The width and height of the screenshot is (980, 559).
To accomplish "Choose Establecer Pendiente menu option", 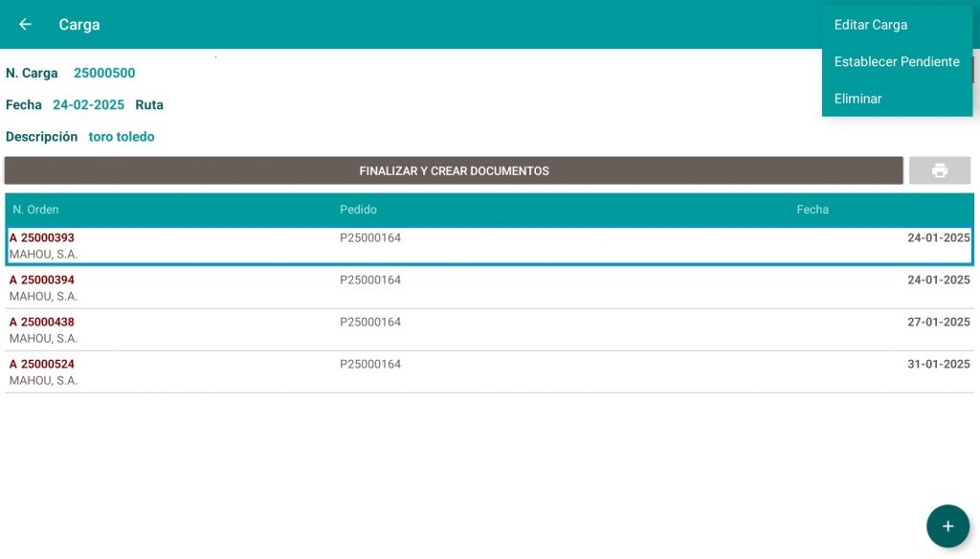I will point(896,61).
